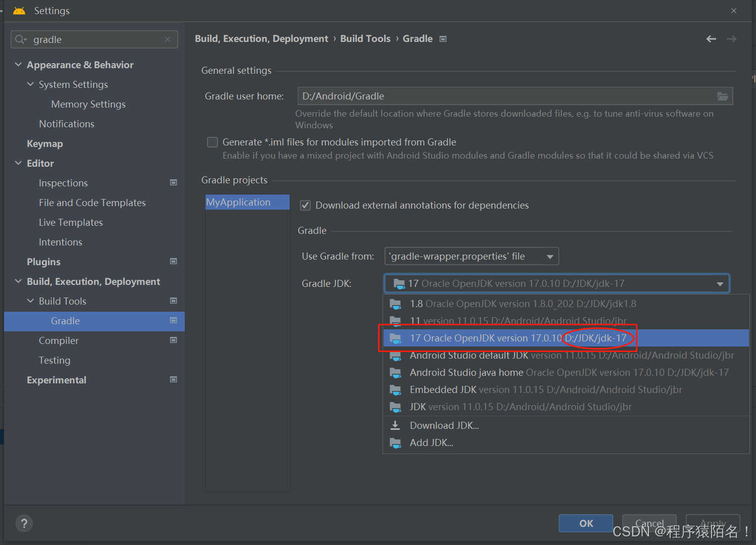Open help with the question mark button

click(x=24, y=523)
